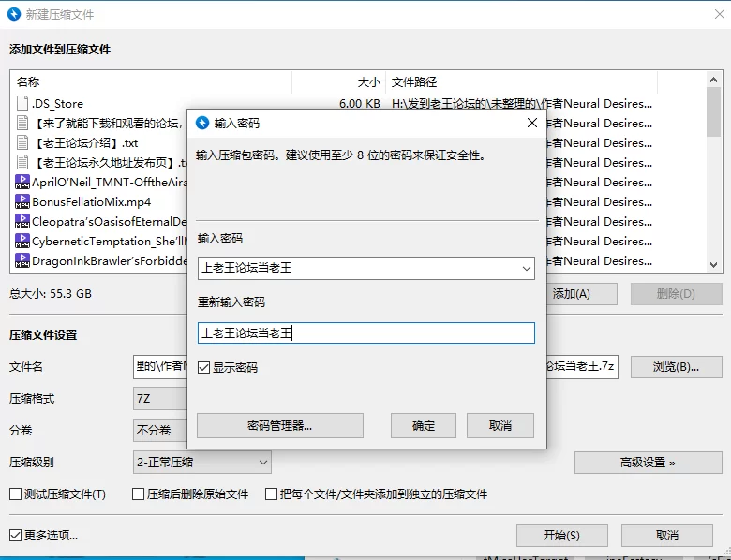Click the 浏览(B)... button
731x560 pixels.
click(x=676, y=367)
